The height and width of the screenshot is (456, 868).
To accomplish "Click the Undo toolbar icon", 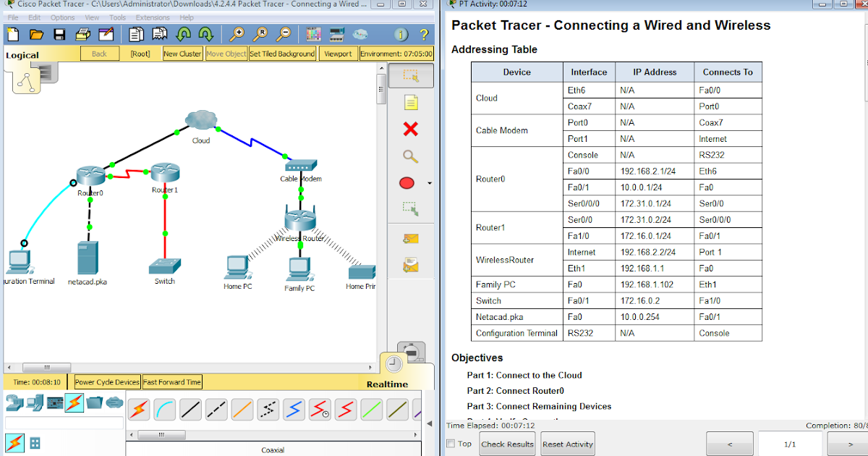I will click(183, 33).
